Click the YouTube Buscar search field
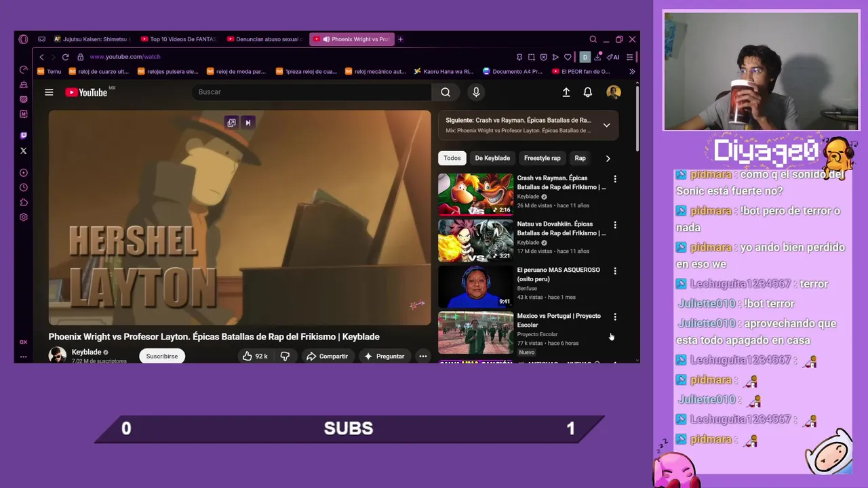868x488 pixels. click(312, 92)
